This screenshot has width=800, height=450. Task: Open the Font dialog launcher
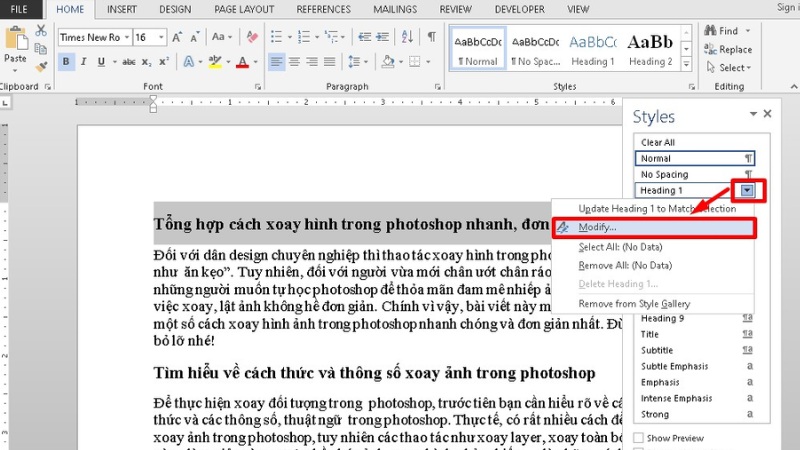258,87
